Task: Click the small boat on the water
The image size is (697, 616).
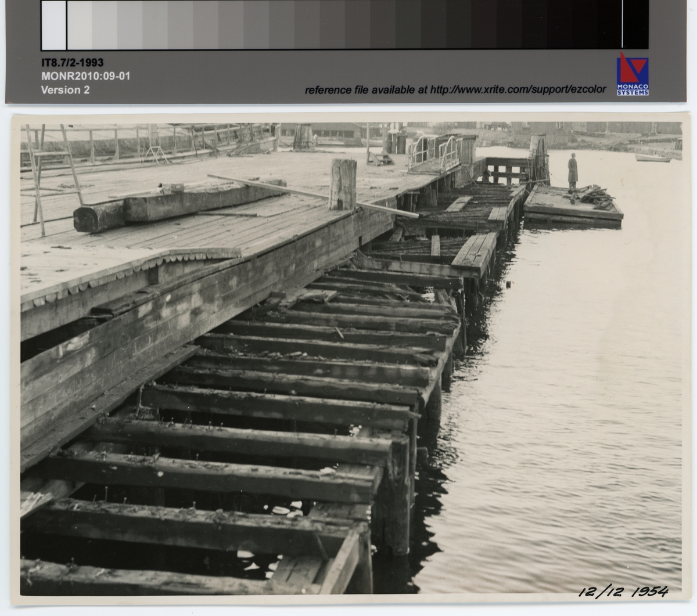Action: 652,157
